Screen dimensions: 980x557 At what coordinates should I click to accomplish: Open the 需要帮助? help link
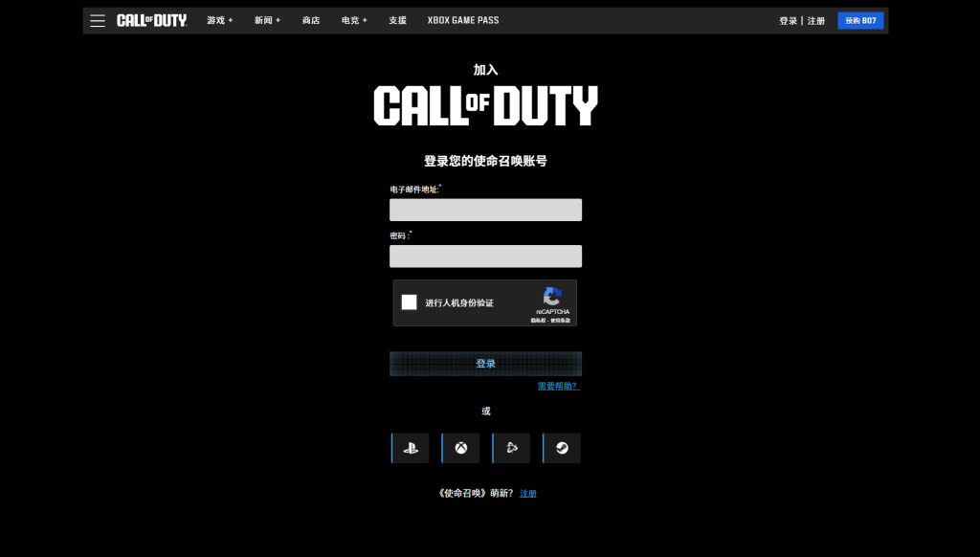(x=559, y=387)
